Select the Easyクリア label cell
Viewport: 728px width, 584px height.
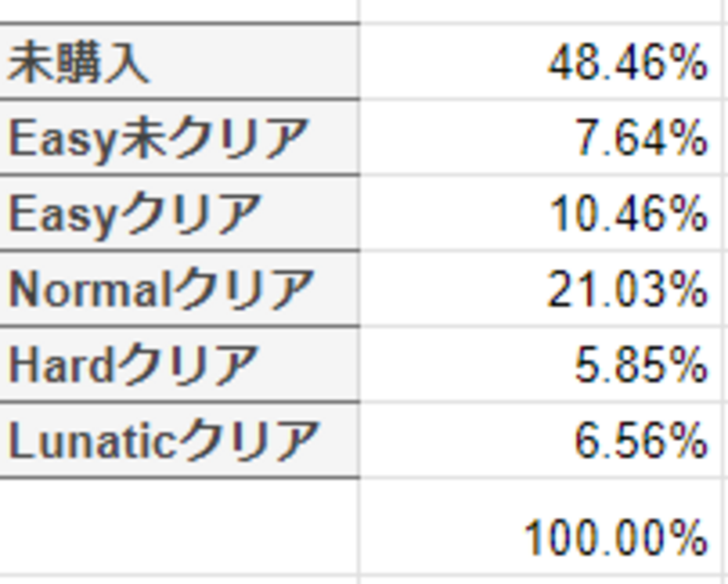click(x=179, y=213)
